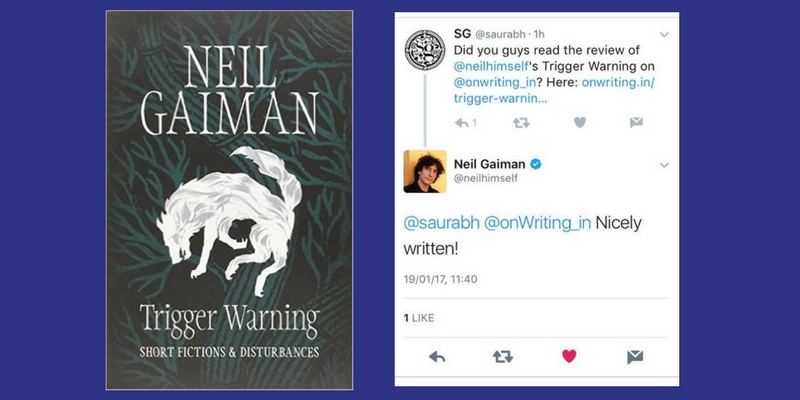The height and width of the screenshot is (400, 800).
Task: Open @onWriting_in mention in Neil's reply
Action: click(x=537, y=223)
